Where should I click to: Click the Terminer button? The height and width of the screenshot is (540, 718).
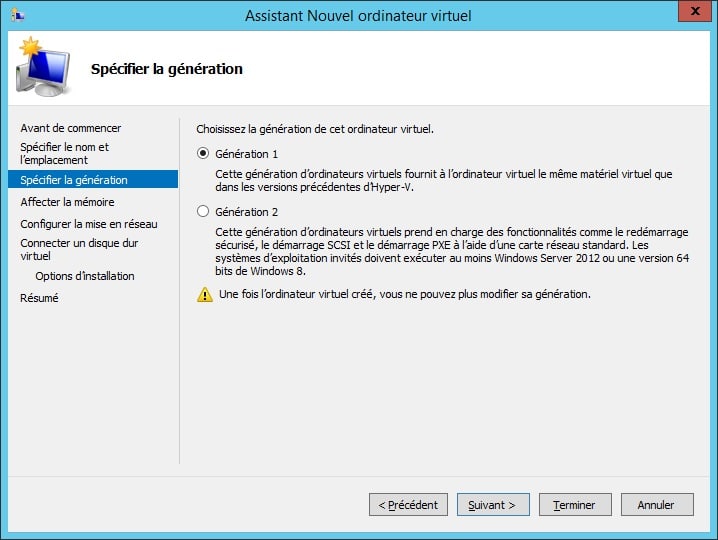tap(575, 505)
